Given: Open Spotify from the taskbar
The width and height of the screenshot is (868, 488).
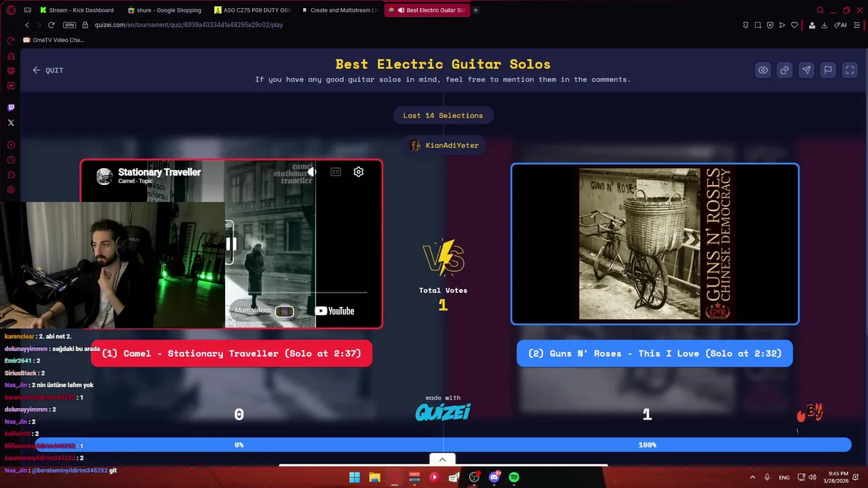Looking at the screenshot, I should [x=514, y=477].
